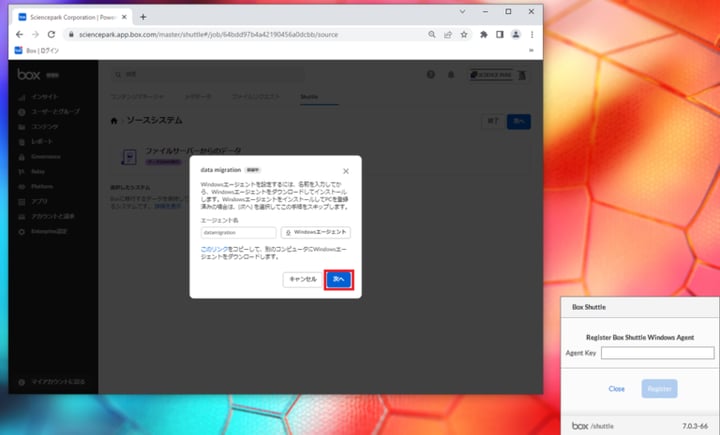Open the Chrome extensions puzzle icon

tap(483, 34)
